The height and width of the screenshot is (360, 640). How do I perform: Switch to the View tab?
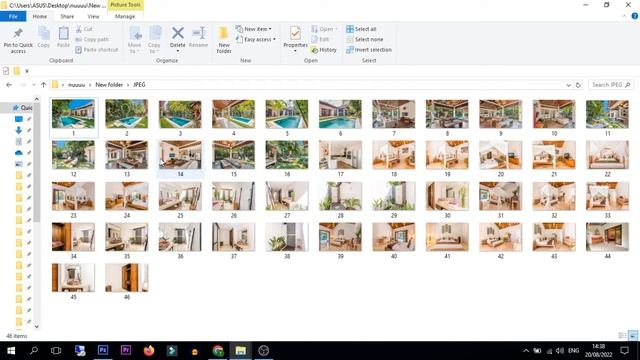click(93, 16)
